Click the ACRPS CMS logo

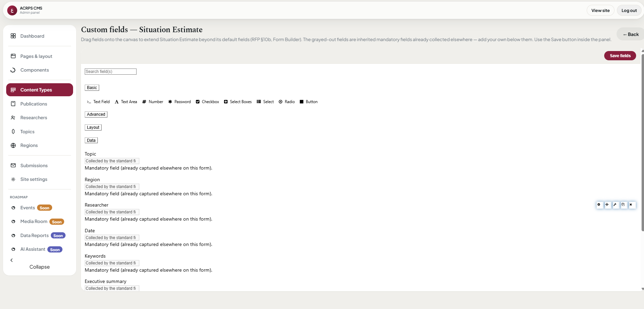(x=12, y=11)
